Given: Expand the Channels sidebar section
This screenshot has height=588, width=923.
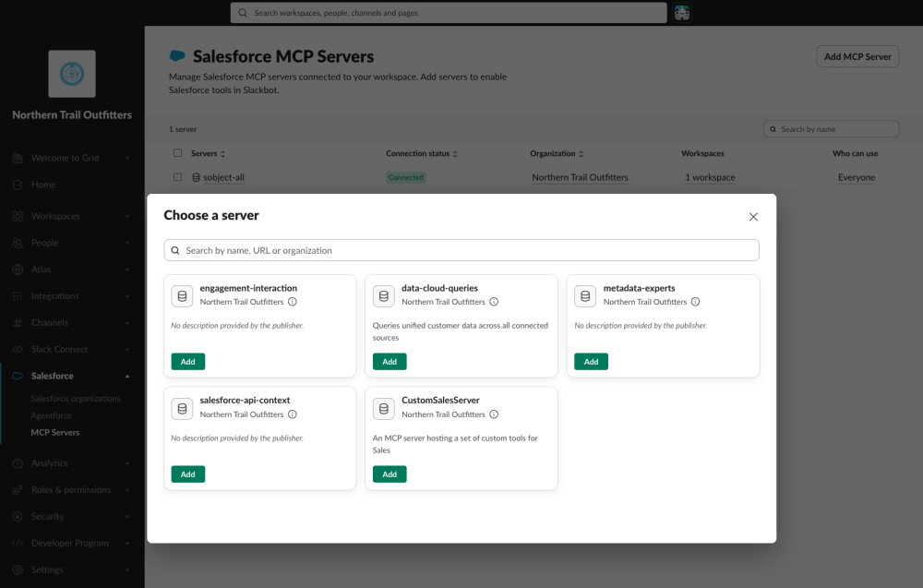Looking at the screenshot, I should [127, 322].
